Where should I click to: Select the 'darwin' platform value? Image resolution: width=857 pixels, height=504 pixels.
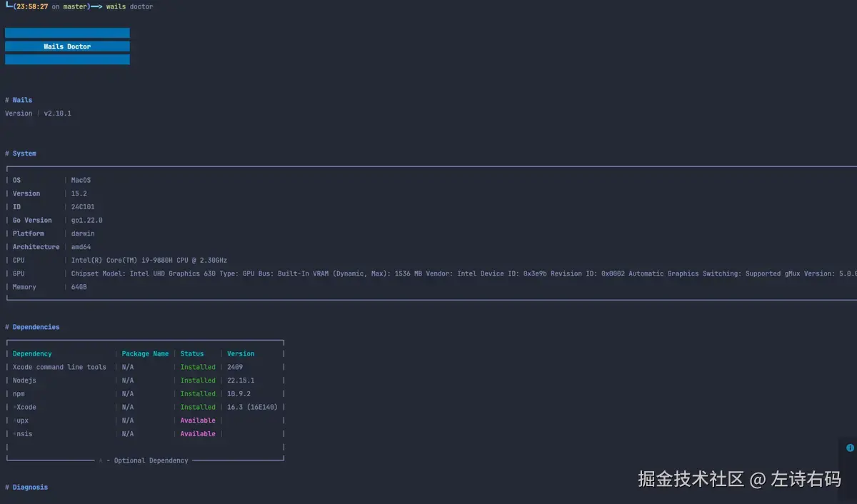pyautogui.click(x=83, y=233)
